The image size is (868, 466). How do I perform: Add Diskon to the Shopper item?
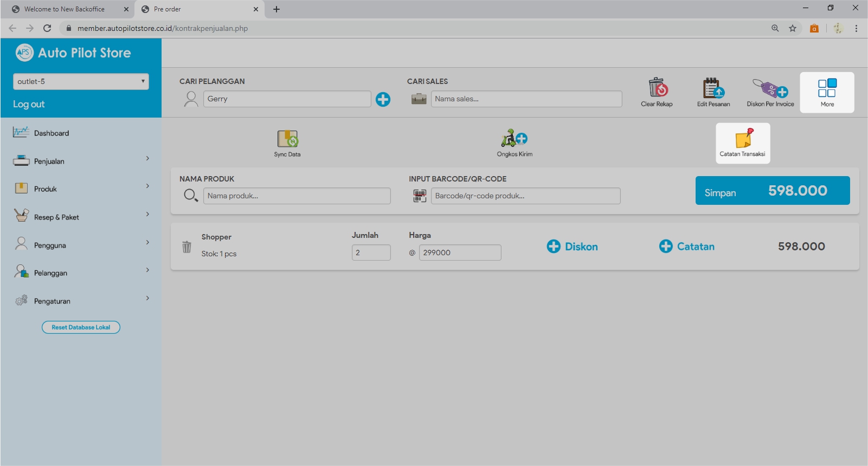572,247
